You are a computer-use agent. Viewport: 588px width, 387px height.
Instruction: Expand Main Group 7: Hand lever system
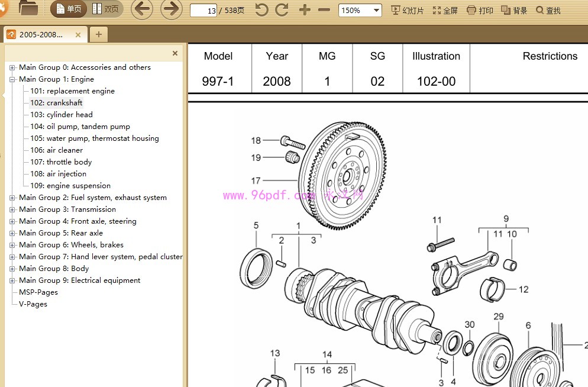[x=12, y=257]
